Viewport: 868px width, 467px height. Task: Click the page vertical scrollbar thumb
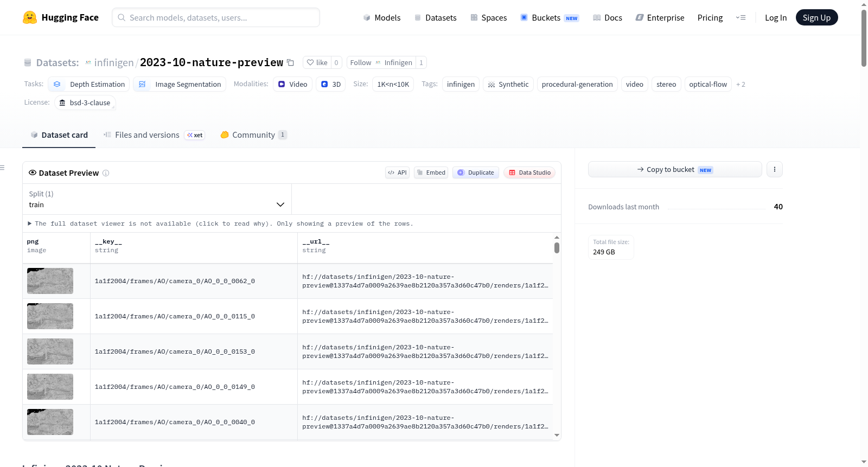coord(864,38)
